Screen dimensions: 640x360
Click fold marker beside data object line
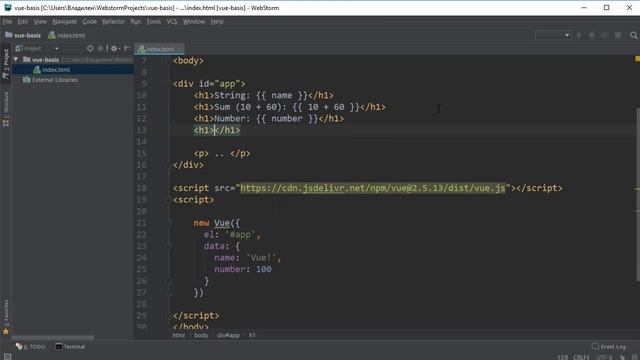pyautogui.click(x=169, y=246)
